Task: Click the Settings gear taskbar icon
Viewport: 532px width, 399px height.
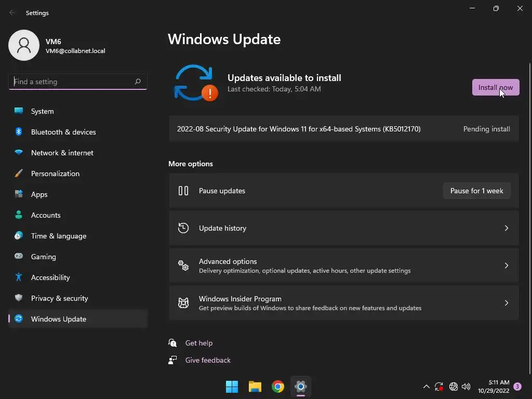Action: pyautogui.click(x=301, y=387)
